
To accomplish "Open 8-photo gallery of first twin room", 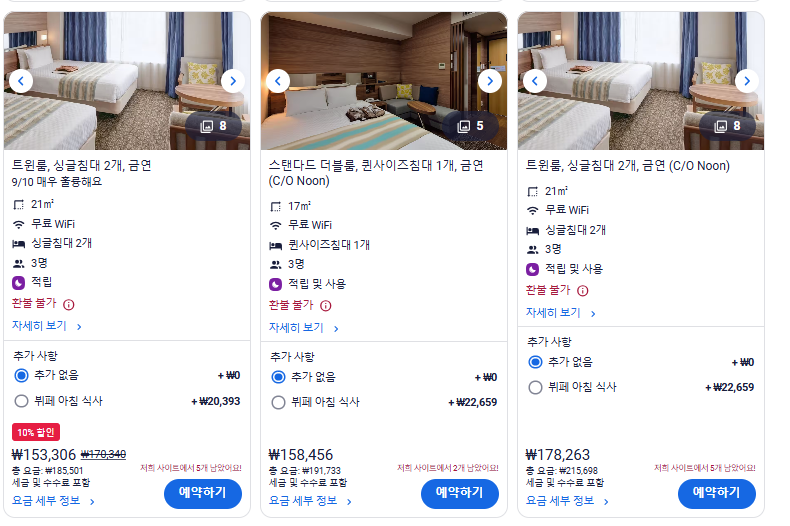I will tap(214, 126).
